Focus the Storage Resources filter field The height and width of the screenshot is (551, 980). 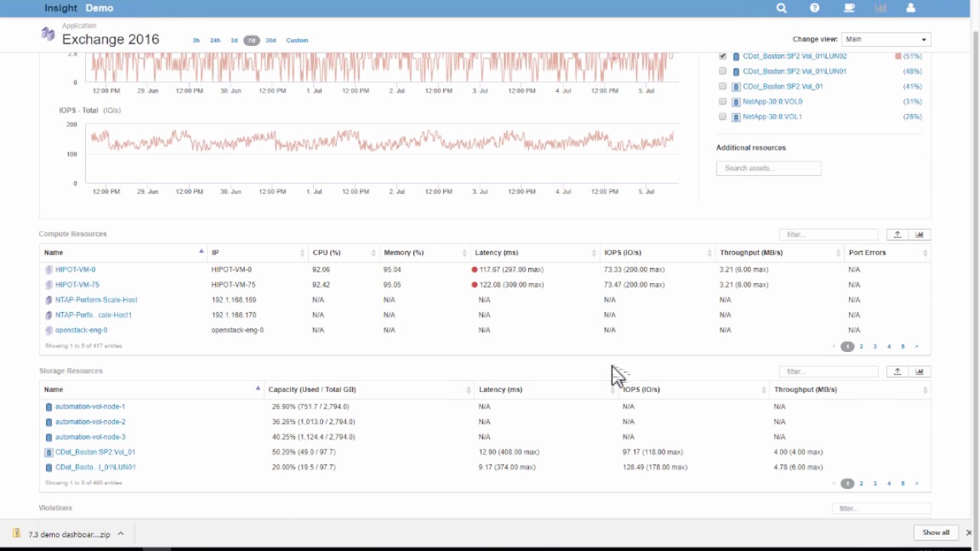(x=828, y=372)
